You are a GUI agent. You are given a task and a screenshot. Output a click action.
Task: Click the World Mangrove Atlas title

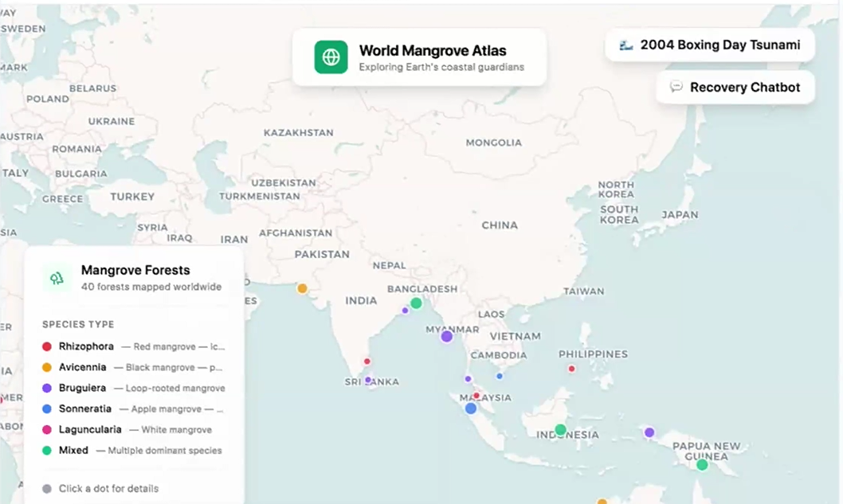coord(433,50)
